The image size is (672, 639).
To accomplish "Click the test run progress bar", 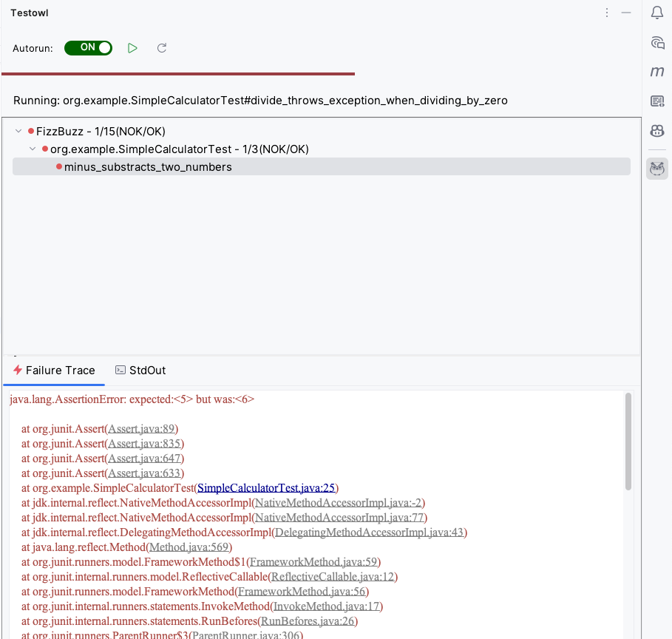I will tap(178, 74).
